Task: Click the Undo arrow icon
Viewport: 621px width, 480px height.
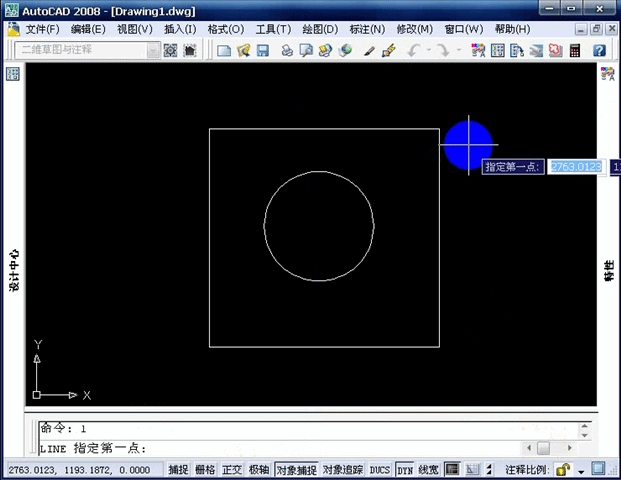Action: [414, 51]
